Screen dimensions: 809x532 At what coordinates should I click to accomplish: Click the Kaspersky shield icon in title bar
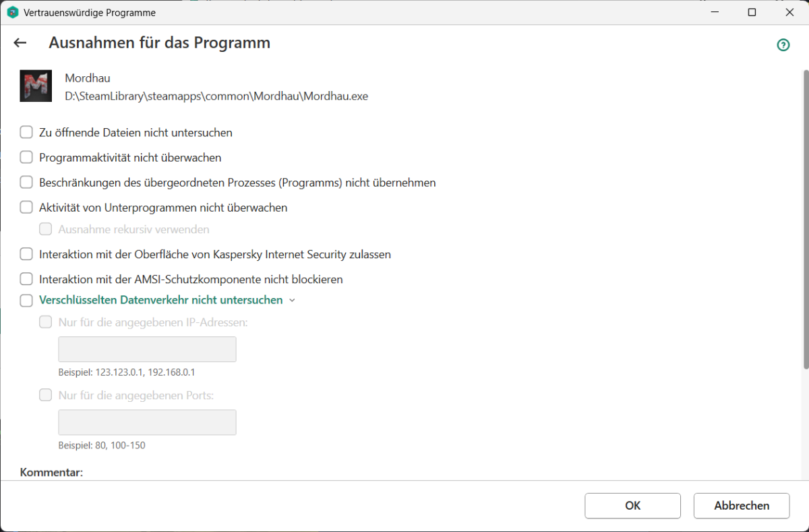coord(12,13)
